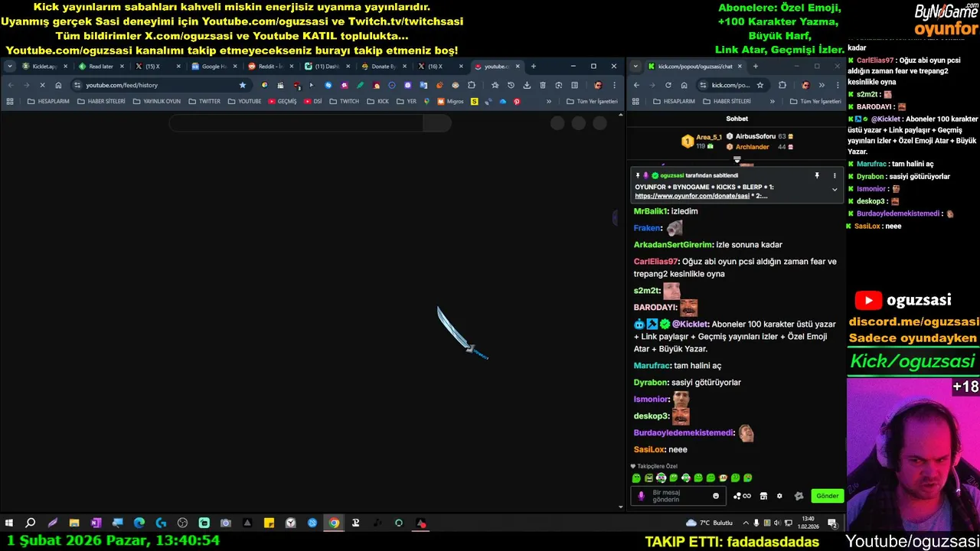Open the TWITCH bookmark folder

pos(344,101)
